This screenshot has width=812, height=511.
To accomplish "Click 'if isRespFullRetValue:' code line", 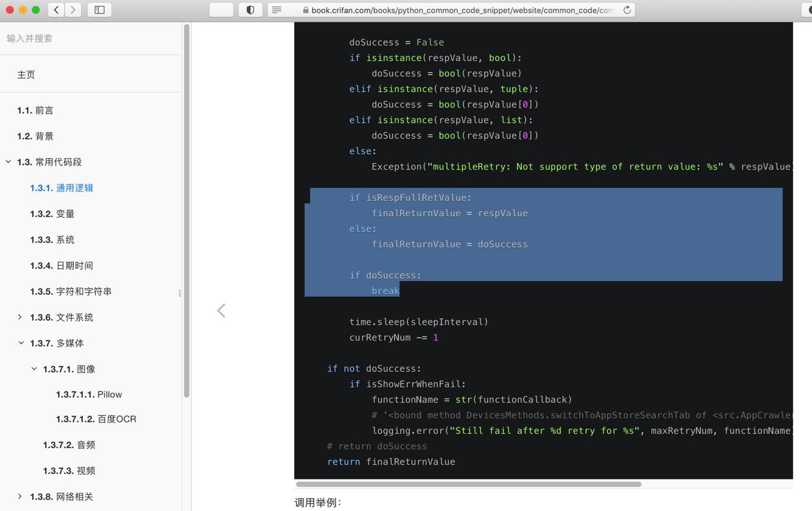I will tap(410, 198).
